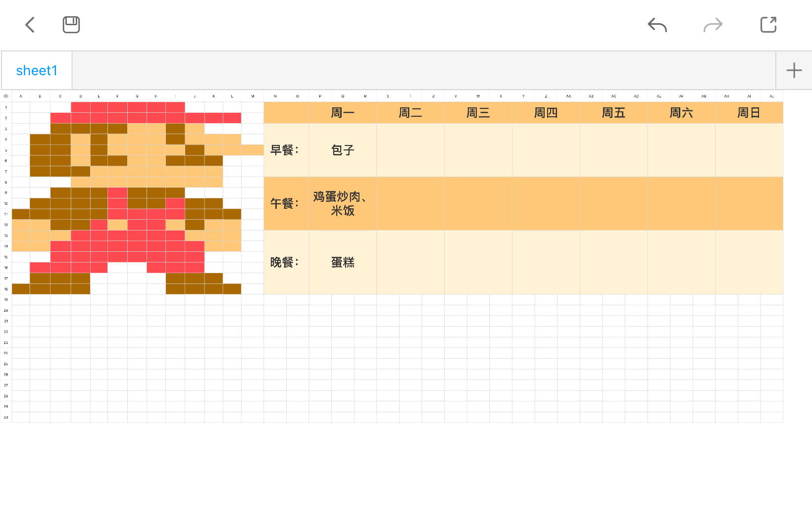Image resolution: width=812 pixels, height=523 pixels.
Task: Save the spreadsheet with the disk icon
Action: 71,25
